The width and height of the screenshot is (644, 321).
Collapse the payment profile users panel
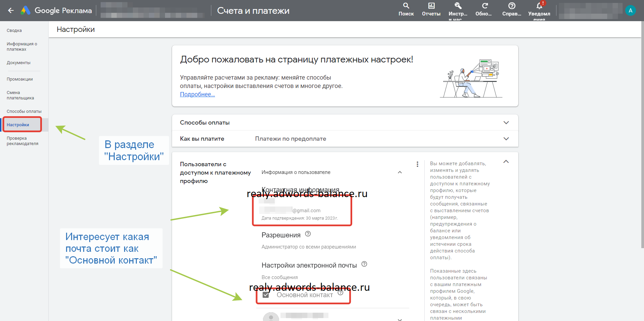click(506, 162)
